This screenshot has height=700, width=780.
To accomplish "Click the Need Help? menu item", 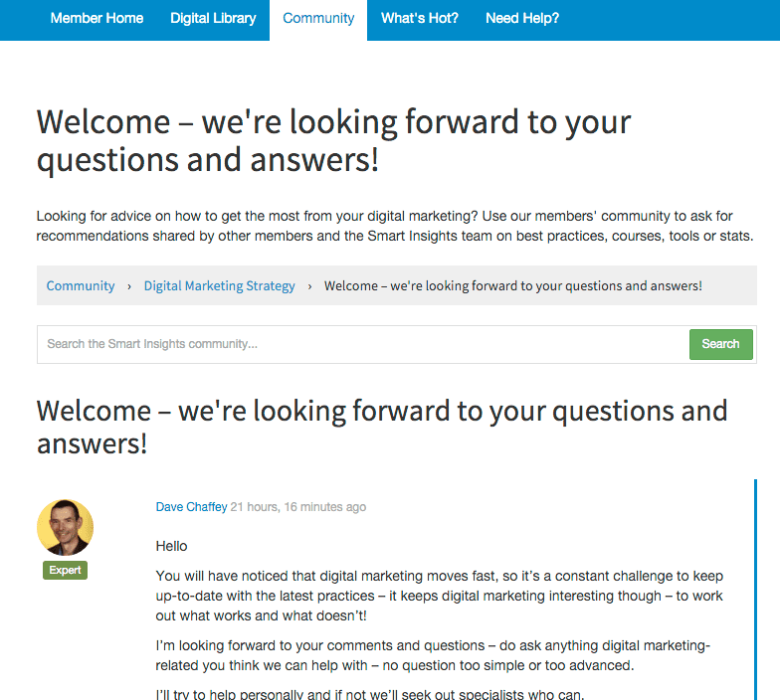I will 522,18.
